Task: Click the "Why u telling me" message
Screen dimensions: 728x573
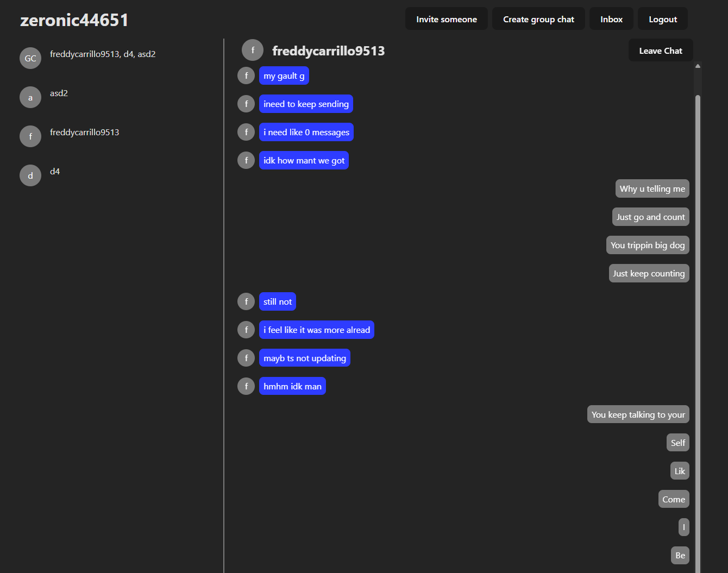Action: 652,188
